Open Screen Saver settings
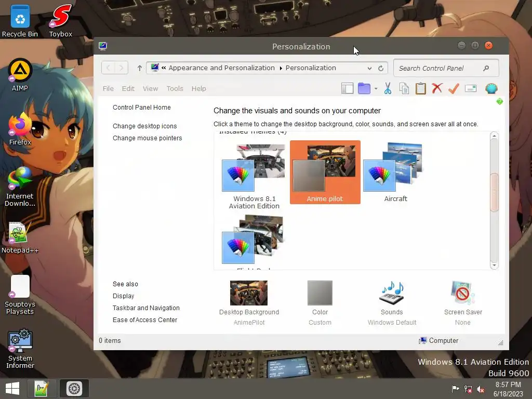This screenshot has height=399, width=532. point(463,303)
